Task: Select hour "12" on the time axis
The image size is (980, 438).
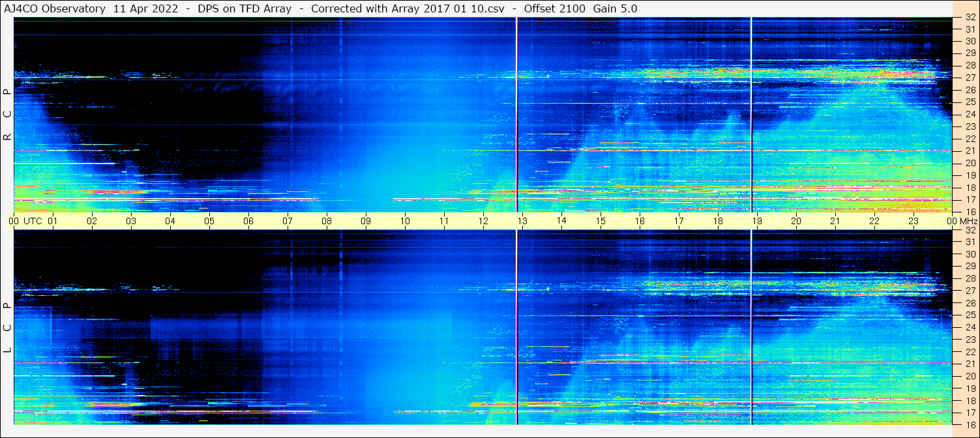Action: 483,221
